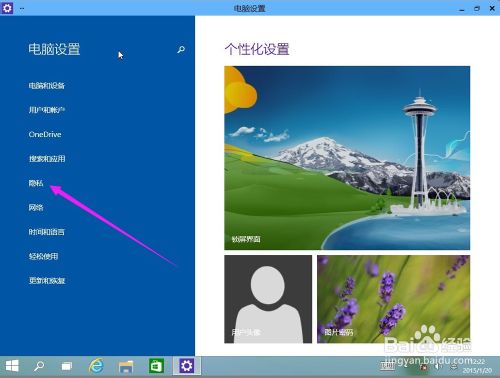The height and width of the screenshot is (378, 500).
Task: Click the taskbar clock showing 2:22
Action: pyautogui.click(x=477, y=366)
